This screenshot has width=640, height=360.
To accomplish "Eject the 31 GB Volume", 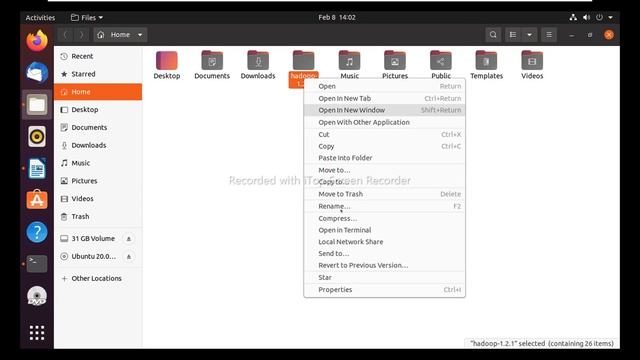I will pos(129,239).
